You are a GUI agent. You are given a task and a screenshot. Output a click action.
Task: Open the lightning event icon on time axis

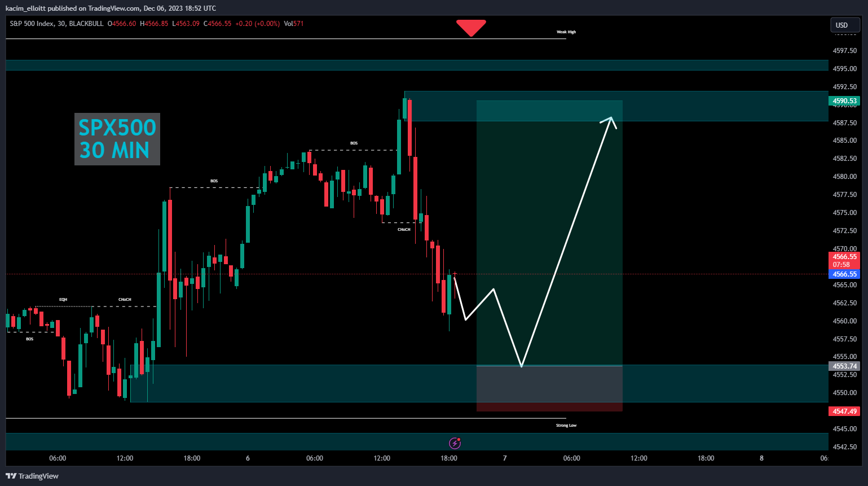point(455,443)
